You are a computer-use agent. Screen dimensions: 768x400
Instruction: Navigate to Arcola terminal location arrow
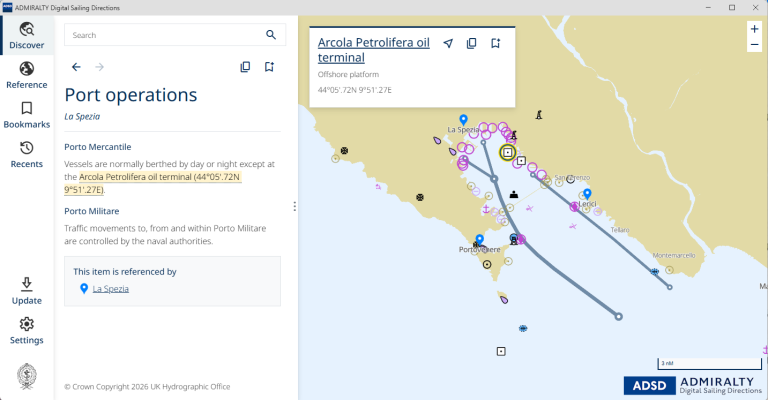pos(448,43)
